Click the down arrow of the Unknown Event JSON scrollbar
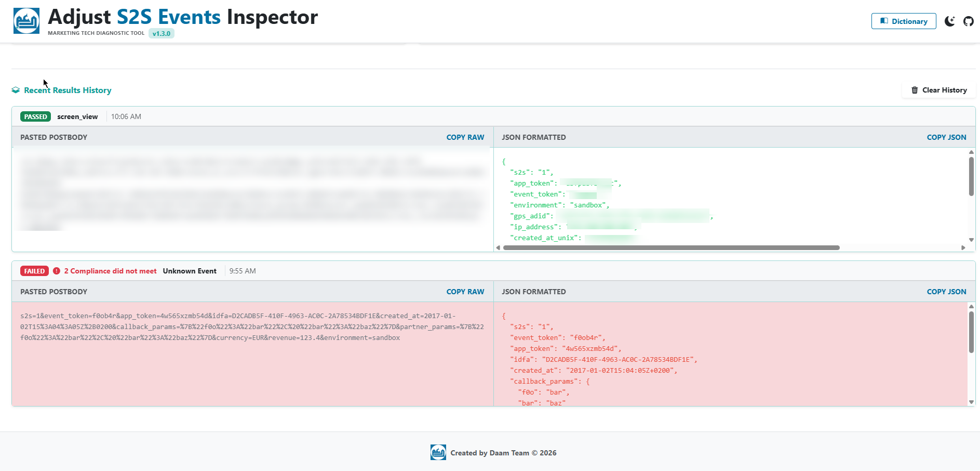The width and height of the screenshot is (980, 471). click(x=971, y=402)
